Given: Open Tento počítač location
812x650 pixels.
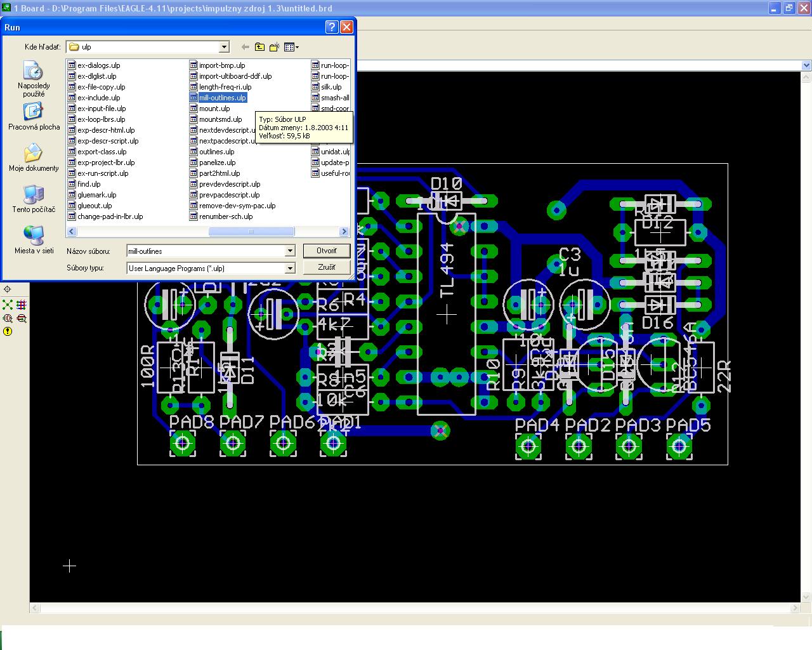Looking at the screenshot, I should (x=34, y=199).
